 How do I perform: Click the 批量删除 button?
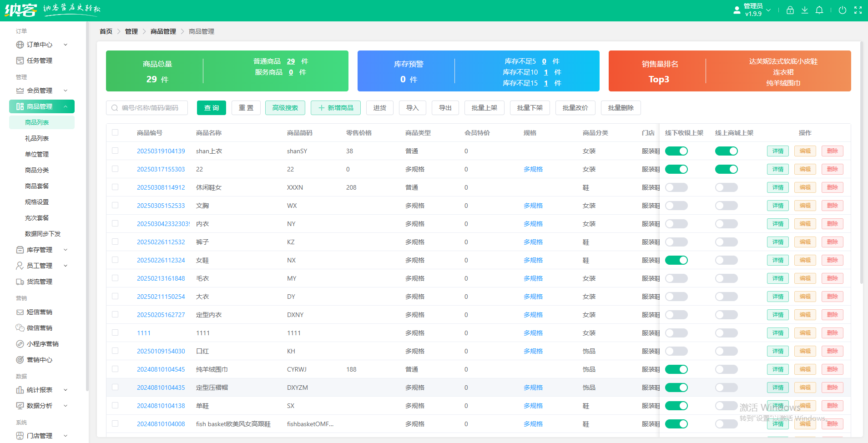[x=621, y=108]
